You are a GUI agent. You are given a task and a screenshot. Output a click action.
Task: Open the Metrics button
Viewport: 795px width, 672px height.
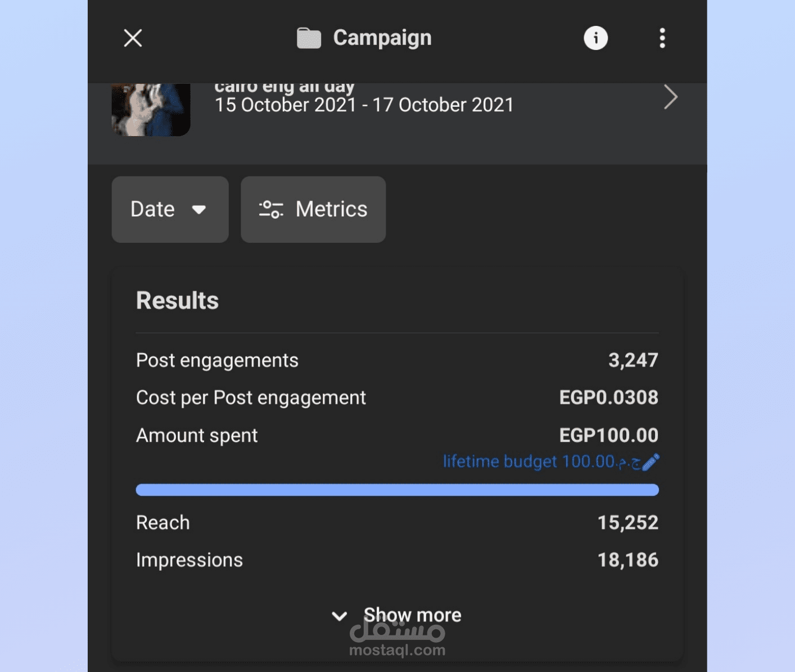click(313, 210)
